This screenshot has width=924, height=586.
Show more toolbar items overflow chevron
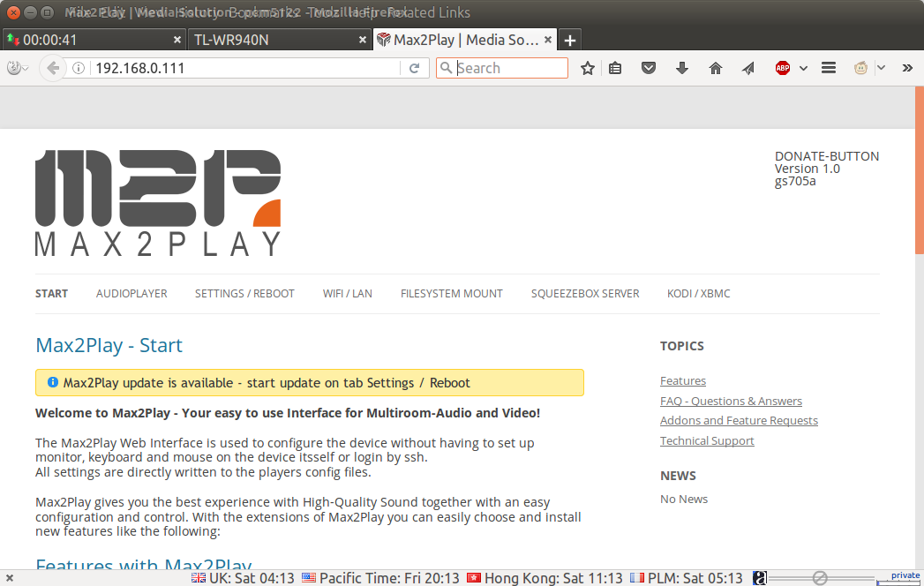click(x=907, y=68)
